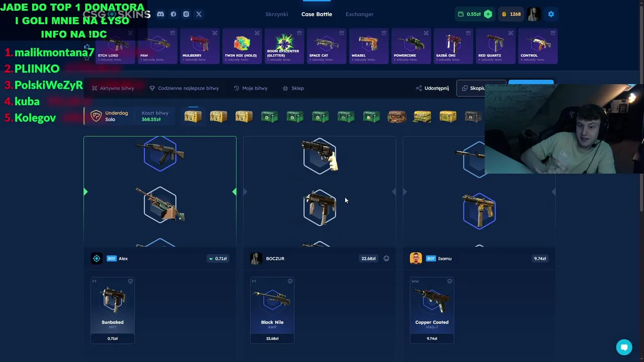Image resolution: width=644 pixels, height=362 pixels.
Task: Click the 1268 coins counter
Action: pos(511,14)
